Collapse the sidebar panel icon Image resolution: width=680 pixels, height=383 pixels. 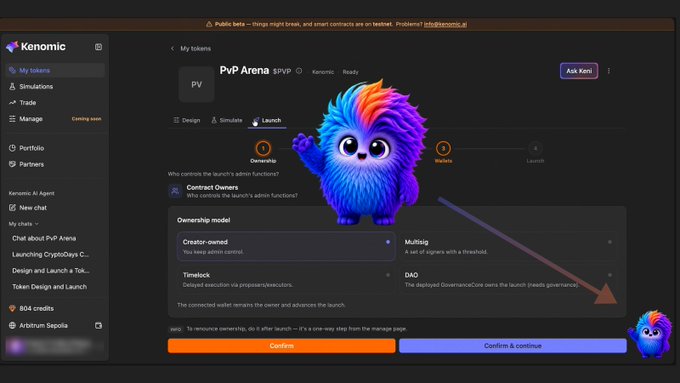pyautogui.click(x=98, y=46)
